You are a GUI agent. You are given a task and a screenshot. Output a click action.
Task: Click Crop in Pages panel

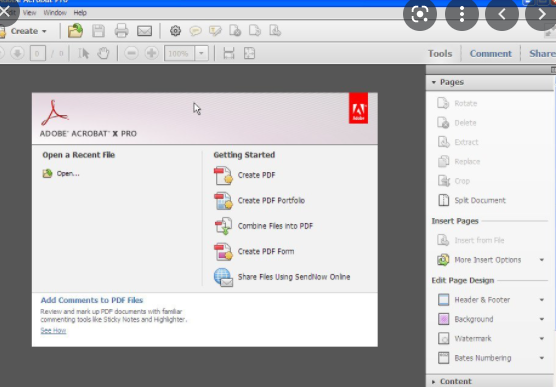tap(454, 181)
